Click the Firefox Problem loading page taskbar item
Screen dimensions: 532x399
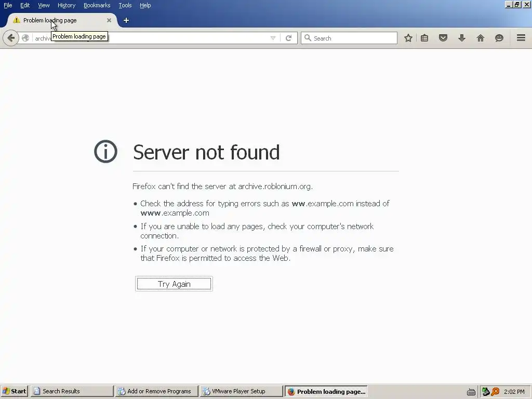pos(326,391)
